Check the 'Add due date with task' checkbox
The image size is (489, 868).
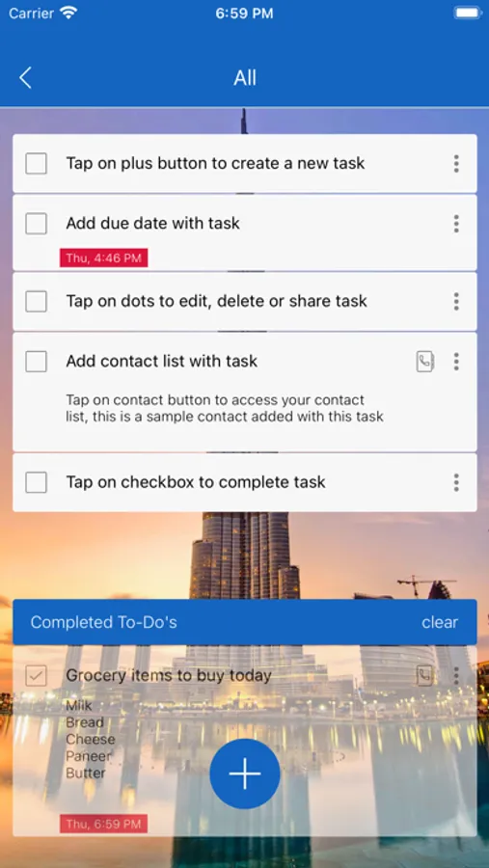[x=36, y=224]
